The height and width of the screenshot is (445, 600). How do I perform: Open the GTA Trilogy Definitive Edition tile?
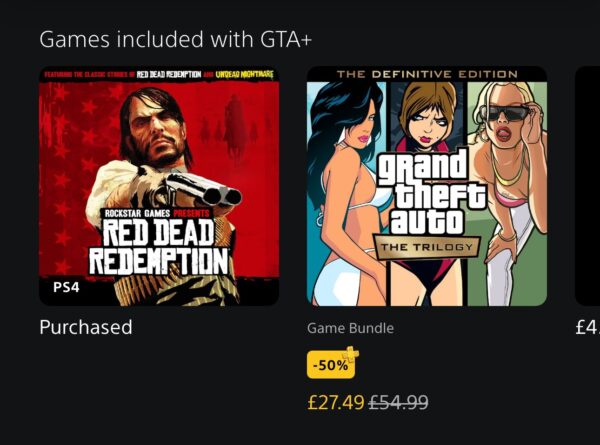pyautogui.click(x=427, y=186)
